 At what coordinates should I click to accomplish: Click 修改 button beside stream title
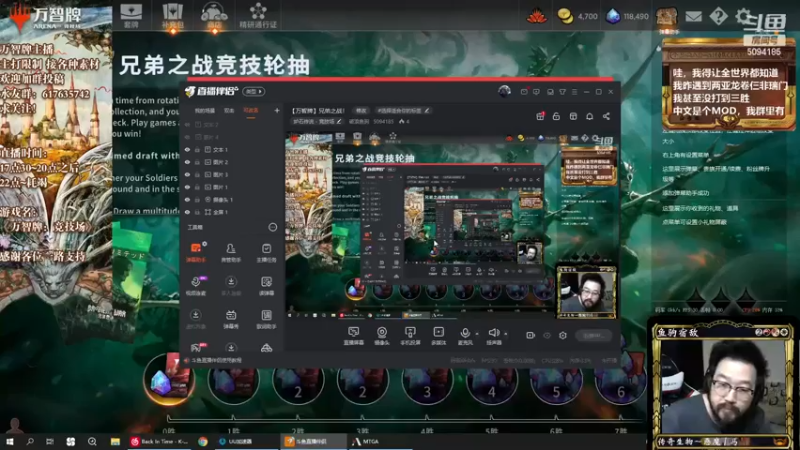361,110
